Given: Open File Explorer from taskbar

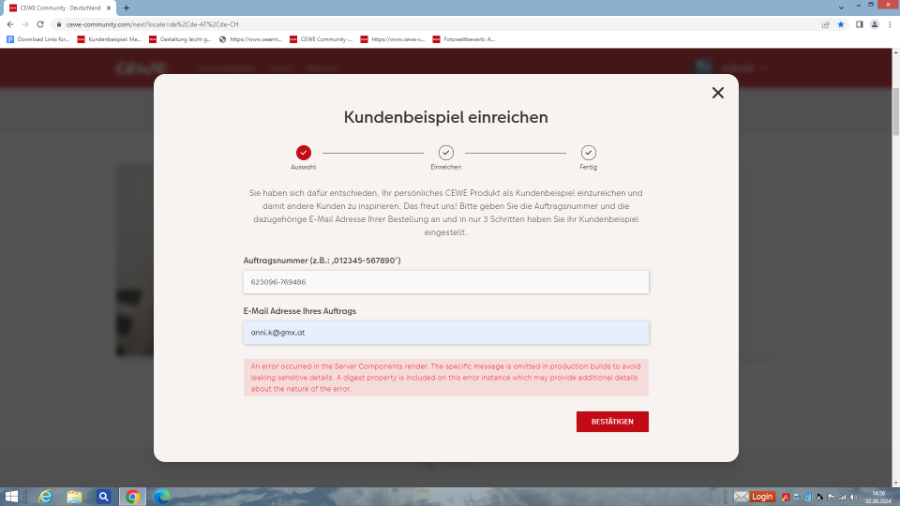Looking at the screenshot, I should (74, 497).
